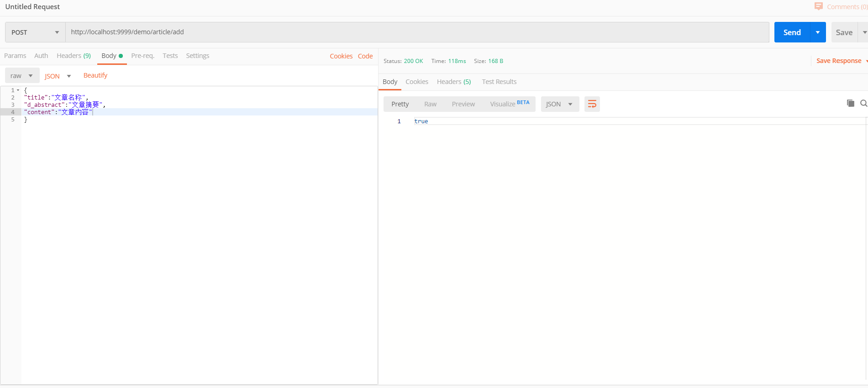
Task: Open the Tests tab
Action: (x=170, y=56)
